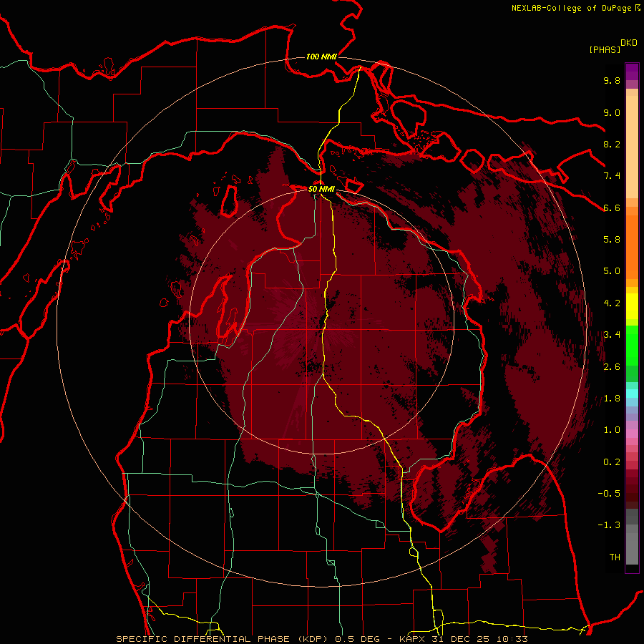Click the 9.0 scale value
The width and height of the screenshot is (644, 644).
[612, 112]
